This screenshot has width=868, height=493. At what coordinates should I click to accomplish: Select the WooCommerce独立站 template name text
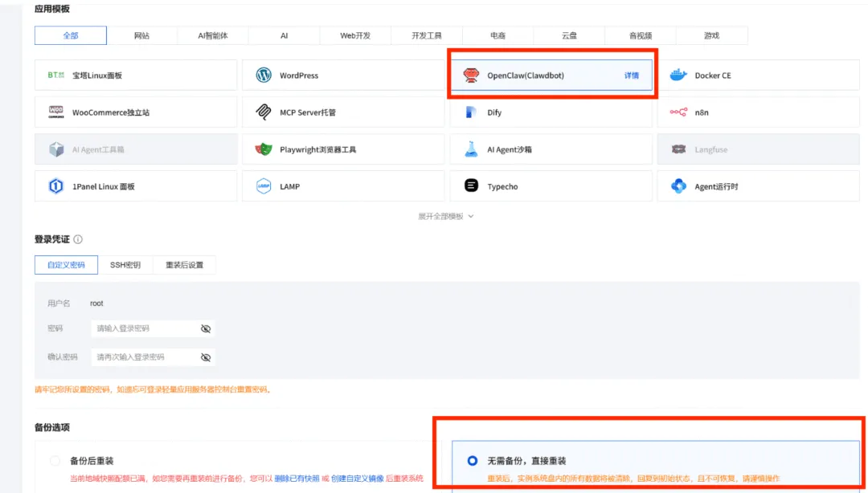point(111,112)
